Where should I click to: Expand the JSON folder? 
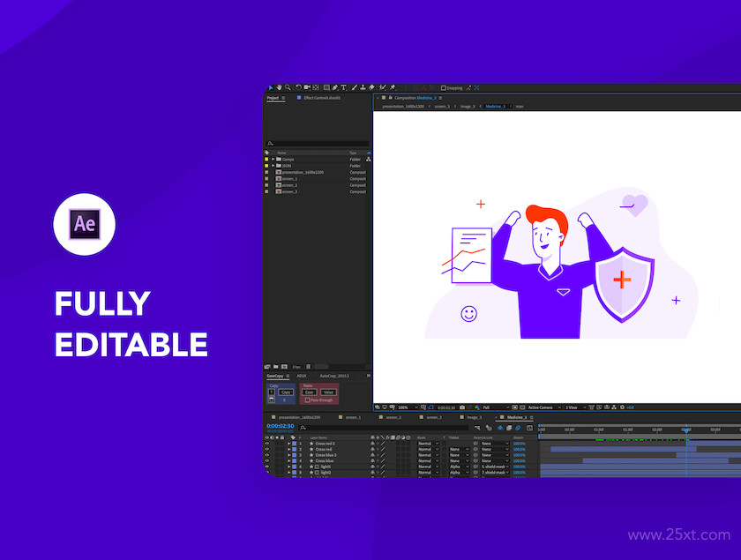pos(273,166)
